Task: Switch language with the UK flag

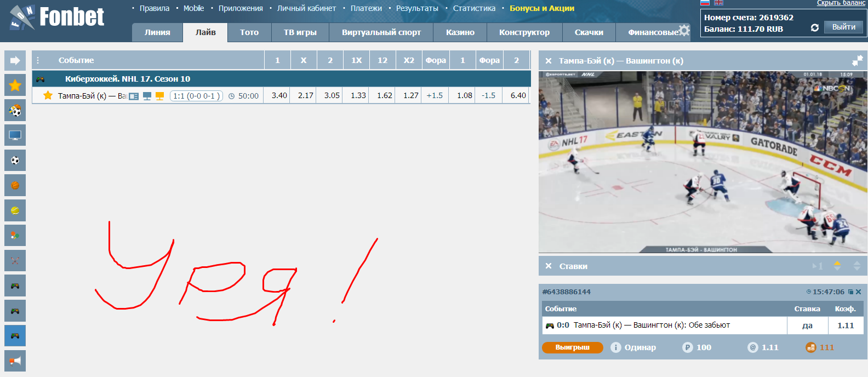Action: tap(718, 3)
